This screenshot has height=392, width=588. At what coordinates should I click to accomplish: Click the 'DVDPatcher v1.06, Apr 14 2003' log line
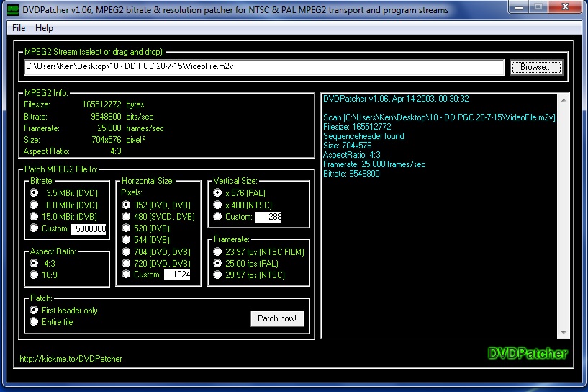pyautogui.click(x=396, y=99)
